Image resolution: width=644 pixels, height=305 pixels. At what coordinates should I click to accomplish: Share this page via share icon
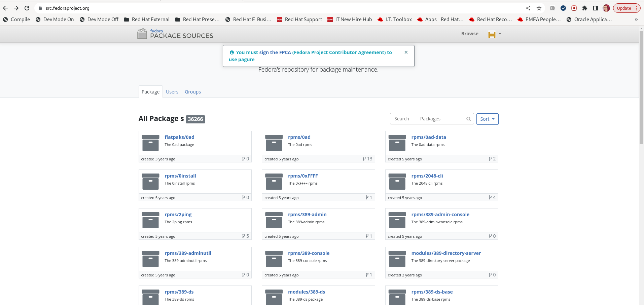pos(528,8)
